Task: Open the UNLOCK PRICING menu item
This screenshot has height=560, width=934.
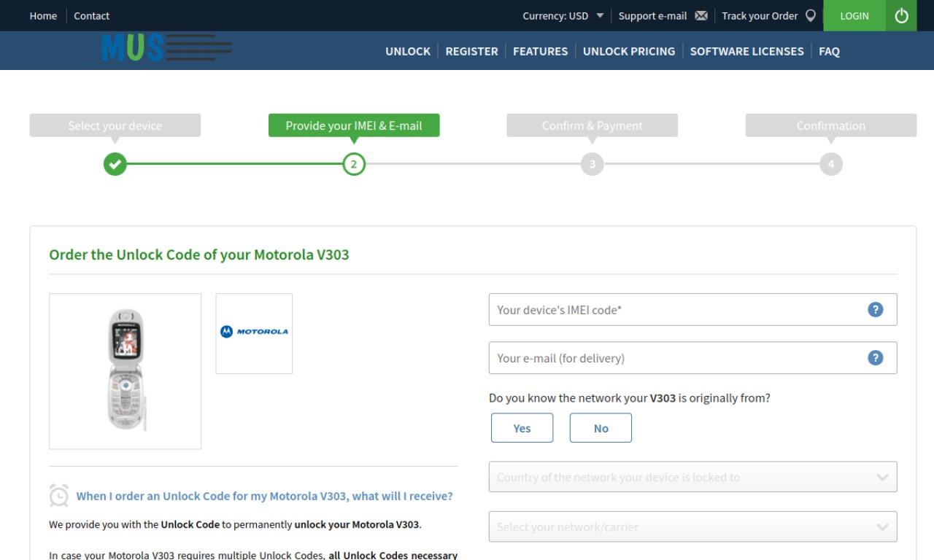Action: click(x=629, y=51)
